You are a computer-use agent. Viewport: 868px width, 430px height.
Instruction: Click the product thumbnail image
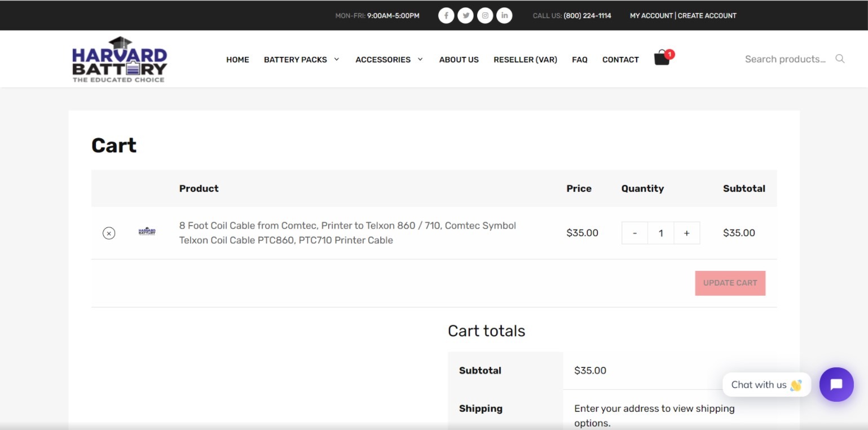point(147,231)
